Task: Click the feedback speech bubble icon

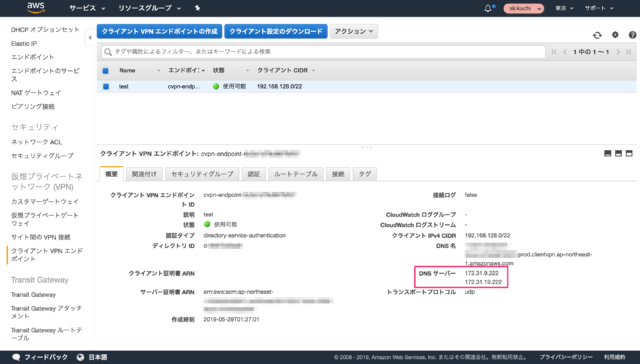Action: pyautogui.click(x=16, y=357)
